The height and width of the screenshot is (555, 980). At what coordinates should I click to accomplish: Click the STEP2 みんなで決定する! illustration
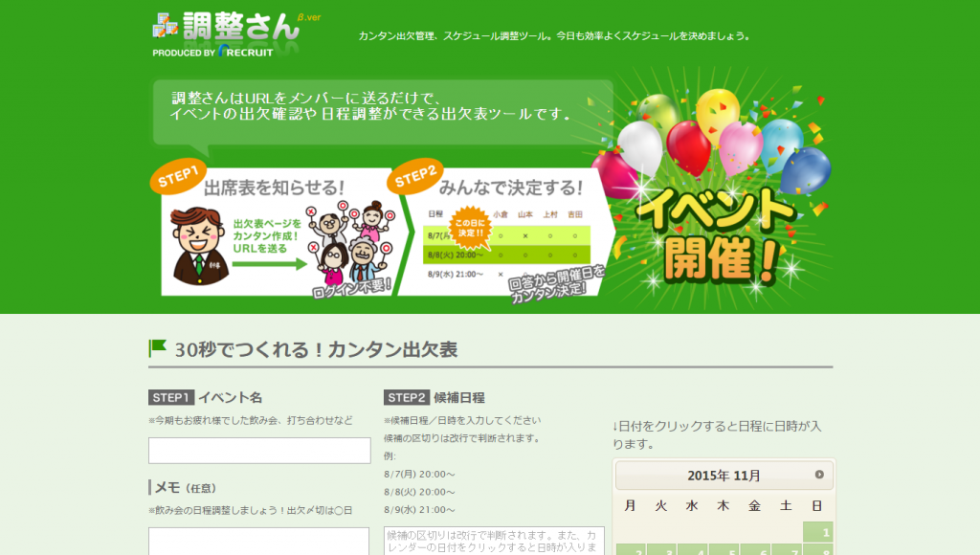click(x=500, y=230)
